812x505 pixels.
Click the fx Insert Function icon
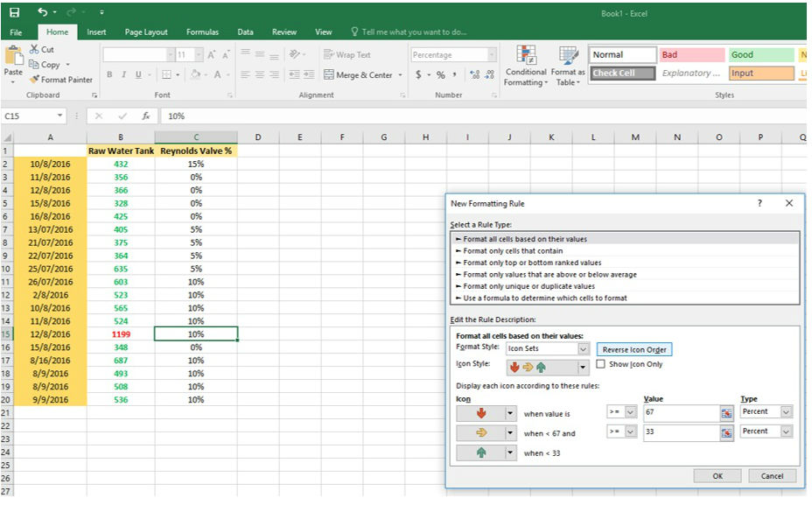[x=146, y=116]
